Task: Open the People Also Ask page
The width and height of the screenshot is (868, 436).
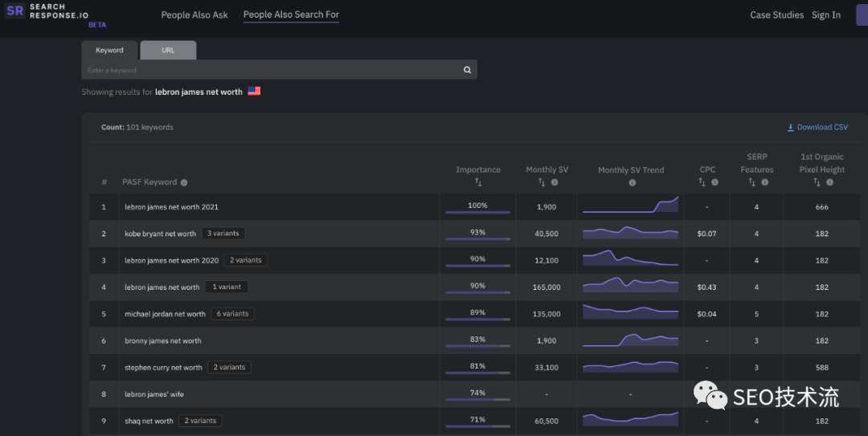Action: tap(194, 15)
